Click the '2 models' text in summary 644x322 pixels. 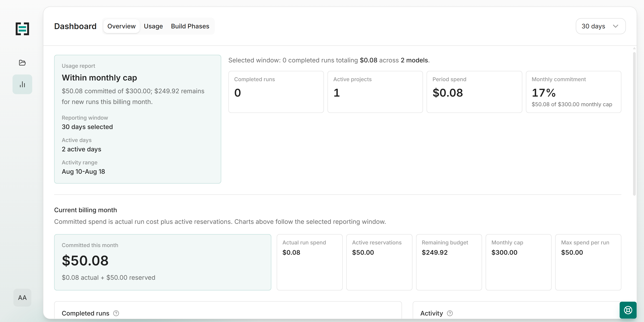414,60
